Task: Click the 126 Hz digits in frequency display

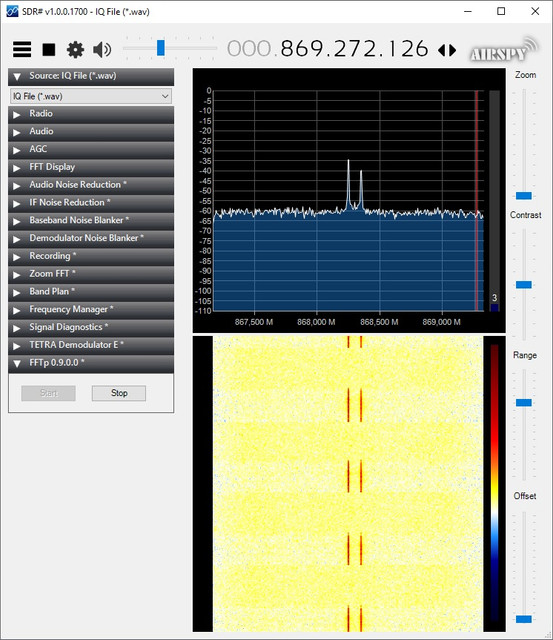Action: (x=407, y=49)
